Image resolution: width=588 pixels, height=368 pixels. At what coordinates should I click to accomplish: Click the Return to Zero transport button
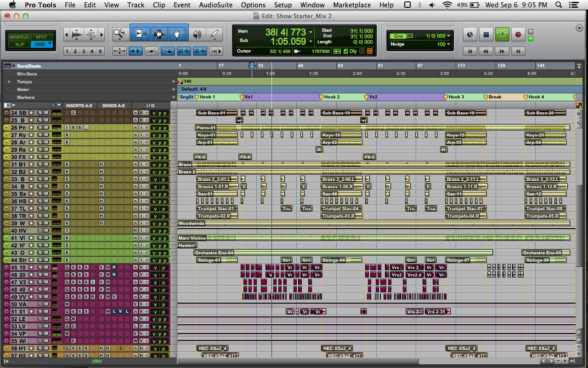pos(470,51)
